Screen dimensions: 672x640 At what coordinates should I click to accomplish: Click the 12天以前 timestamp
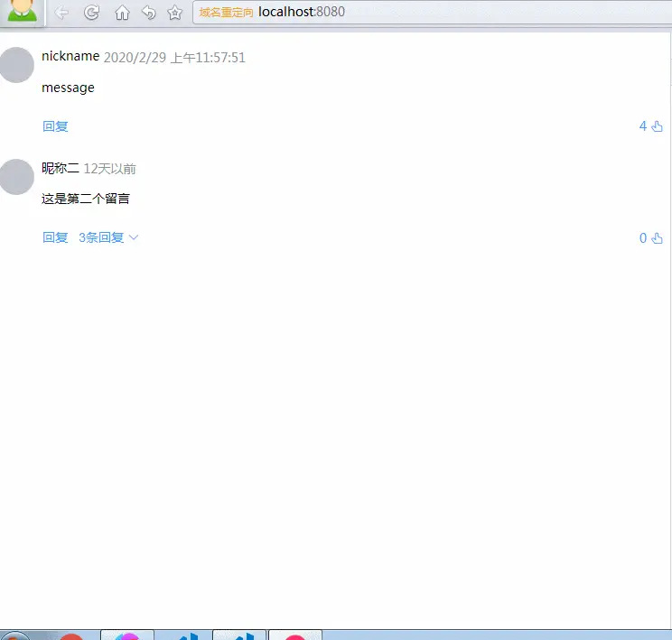pos(109,169)
